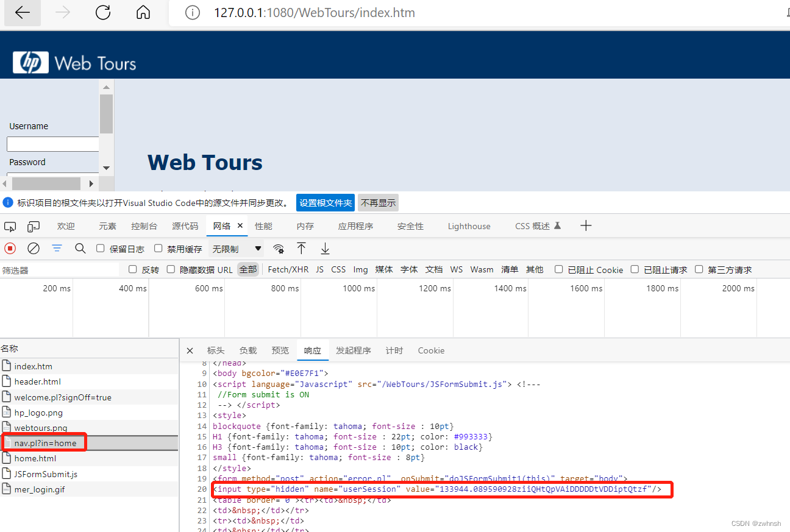
Task: Check the 已阻止 Cookie checkbox
Action: point(558,269)
